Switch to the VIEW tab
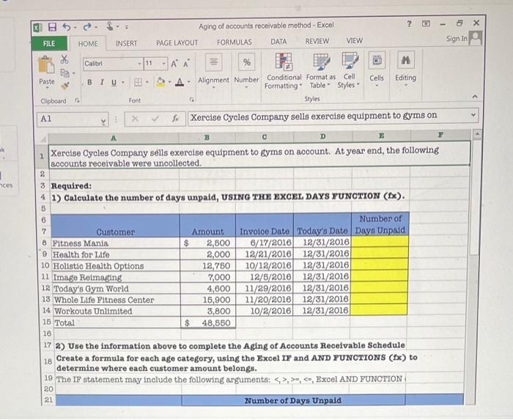 pos(354,41)
